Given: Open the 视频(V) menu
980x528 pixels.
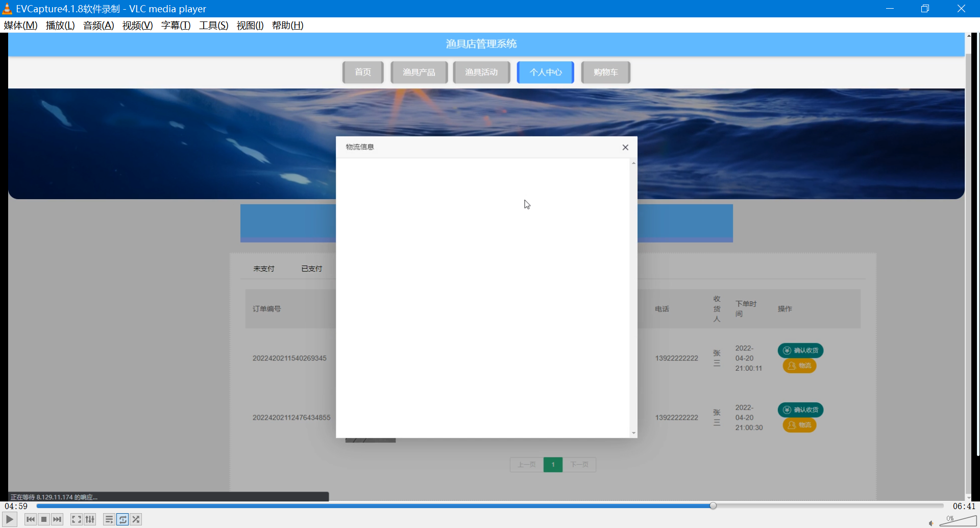Looking at the screenshot, I should [x=137, y=25].
